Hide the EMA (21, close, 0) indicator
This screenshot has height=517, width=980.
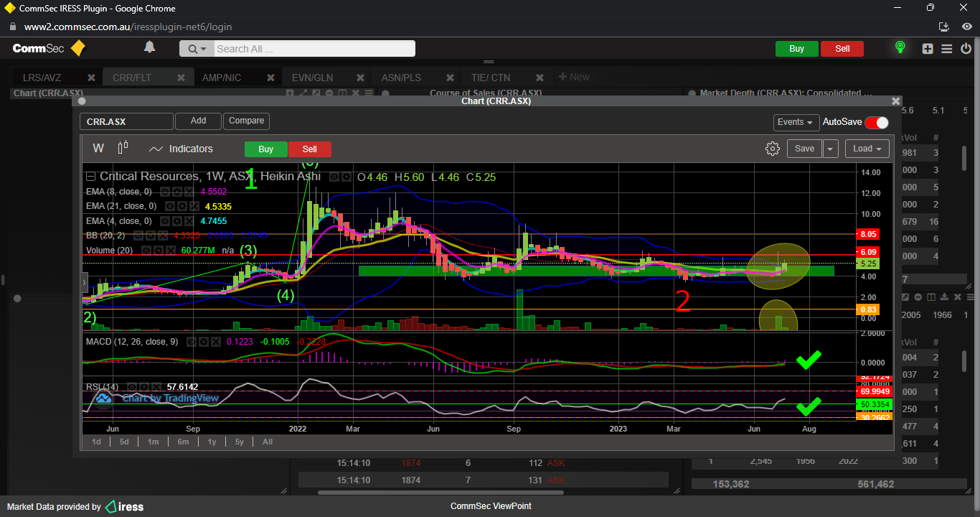[169, 206]
